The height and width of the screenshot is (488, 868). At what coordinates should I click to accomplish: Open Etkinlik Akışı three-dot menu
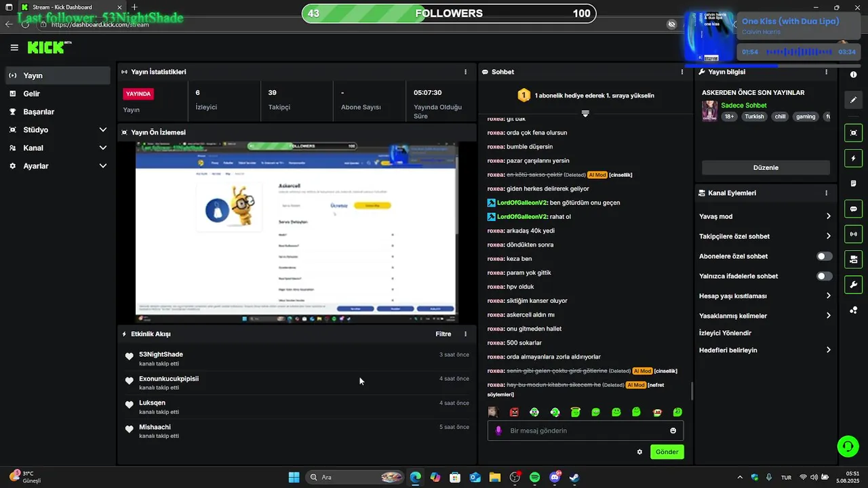(465, 334)
